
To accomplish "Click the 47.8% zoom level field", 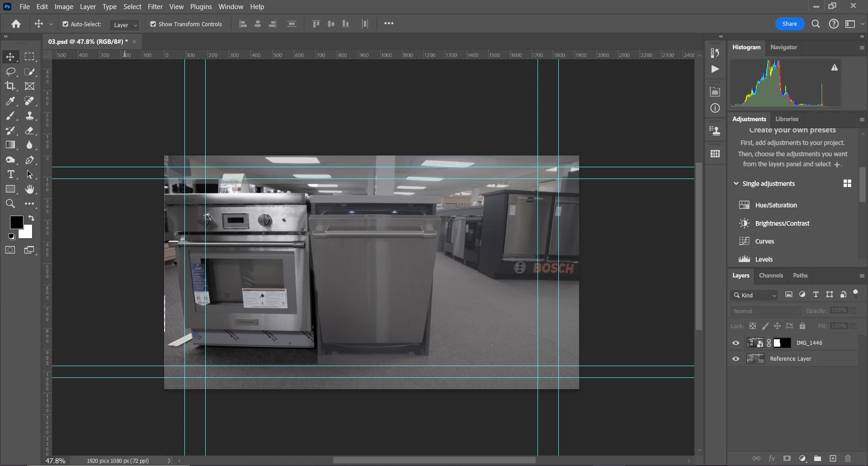I will [56, 461].
